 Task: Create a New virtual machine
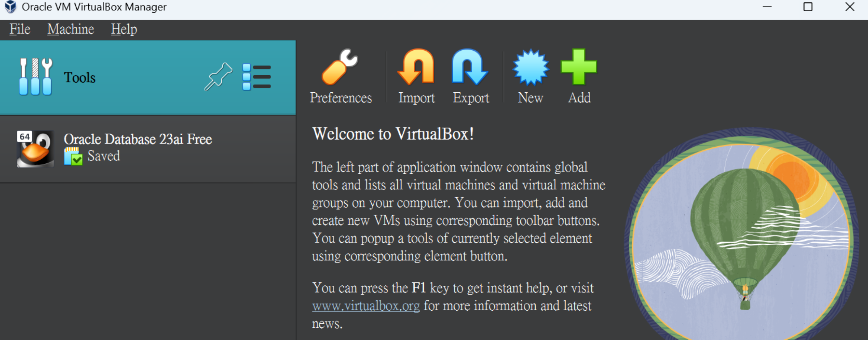click(x=531, y=76)
